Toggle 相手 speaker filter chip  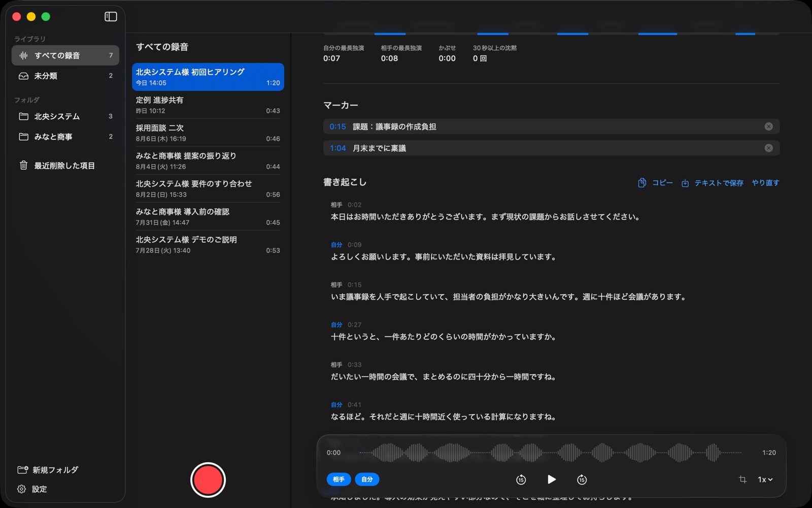click(x=339, y=479)
